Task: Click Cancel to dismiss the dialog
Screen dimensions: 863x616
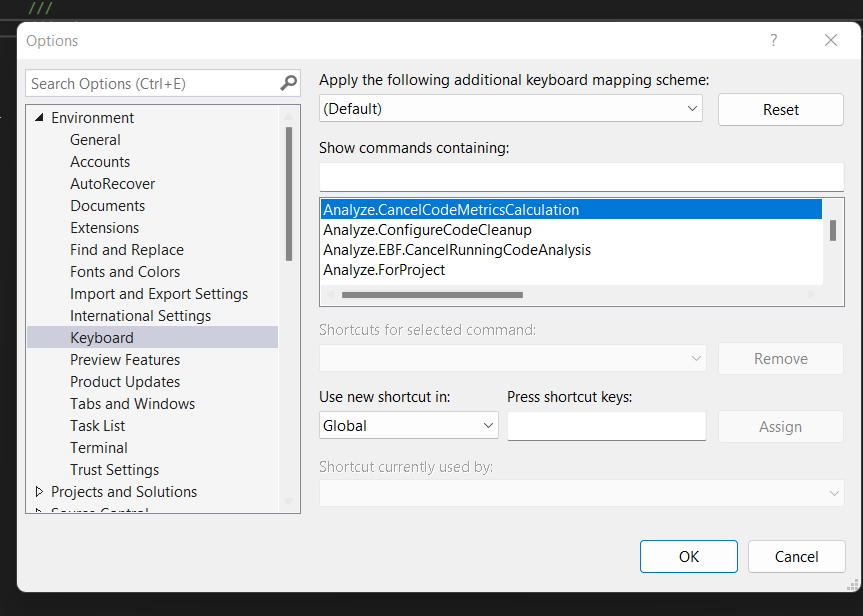Action: point(796,556)
